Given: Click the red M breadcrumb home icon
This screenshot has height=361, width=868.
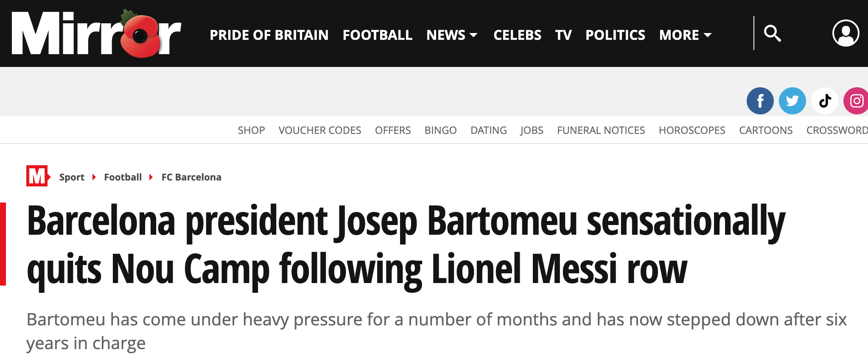Looking at the screenshot, I should point(37,176).
